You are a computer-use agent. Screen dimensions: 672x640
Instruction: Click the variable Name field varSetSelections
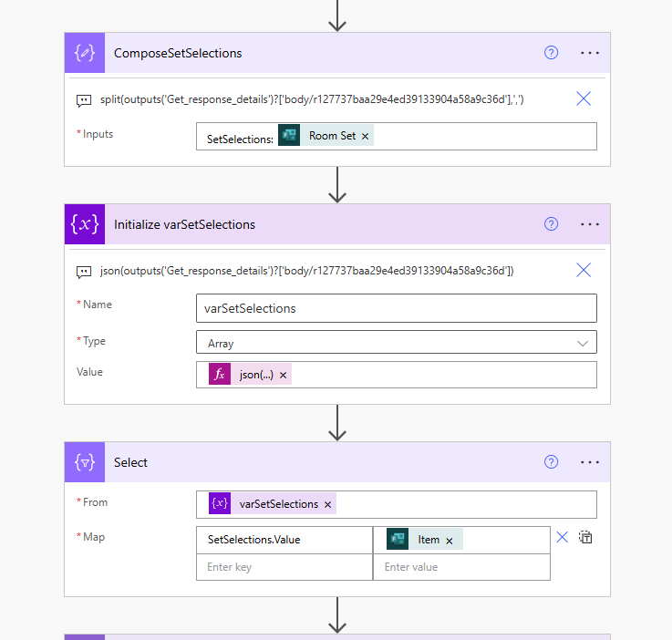click(396, 308)
